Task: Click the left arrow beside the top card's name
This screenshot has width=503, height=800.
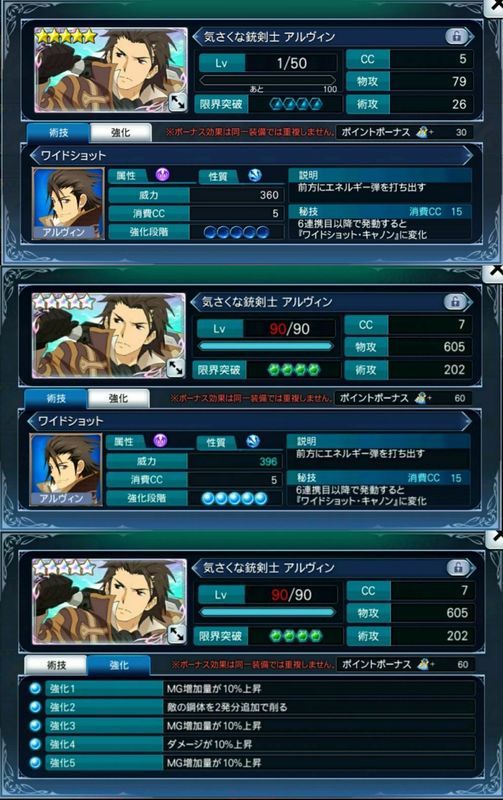Action: [197, 37]
